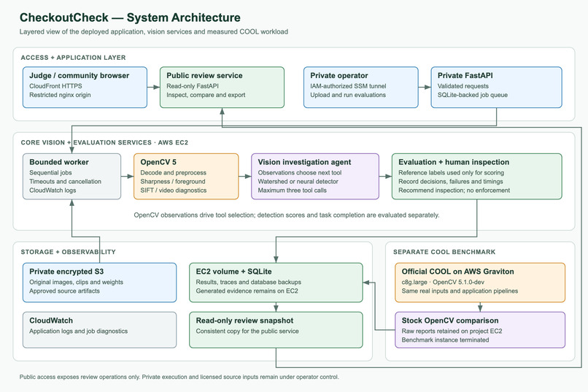Click "CloudWatch logs" in the Bounded worker box
Image resolution: width=588 pixels, height=392 pixels.
pyautogui.click(x=53, y=191)
